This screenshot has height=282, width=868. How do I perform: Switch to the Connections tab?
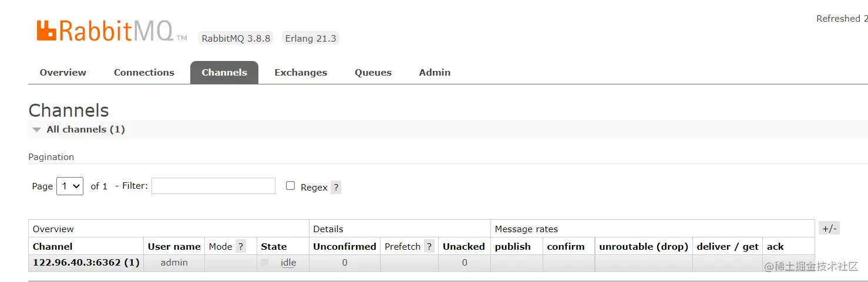(x=144, y=73)
